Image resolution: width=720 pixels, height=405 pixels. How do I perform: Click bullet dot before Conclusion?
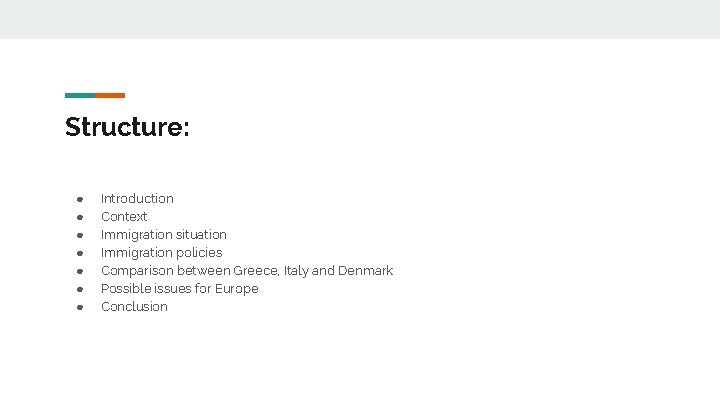coord(80,307)
